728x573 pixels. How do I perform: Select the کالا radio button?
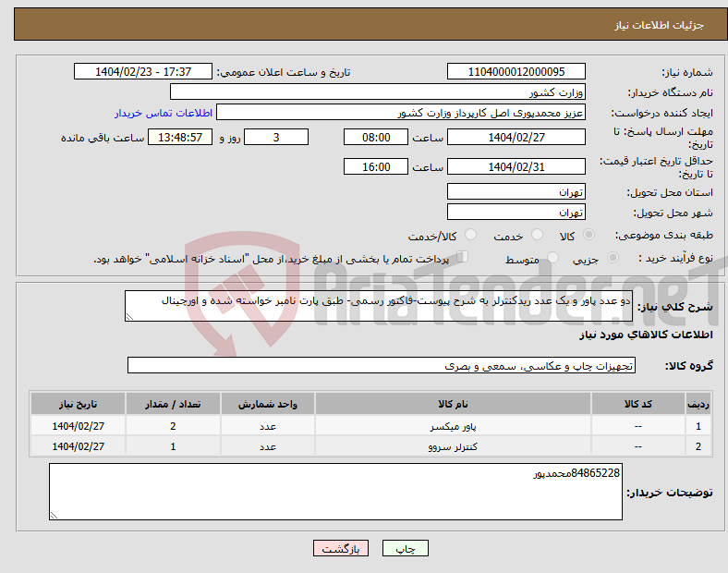pos(588,235)
